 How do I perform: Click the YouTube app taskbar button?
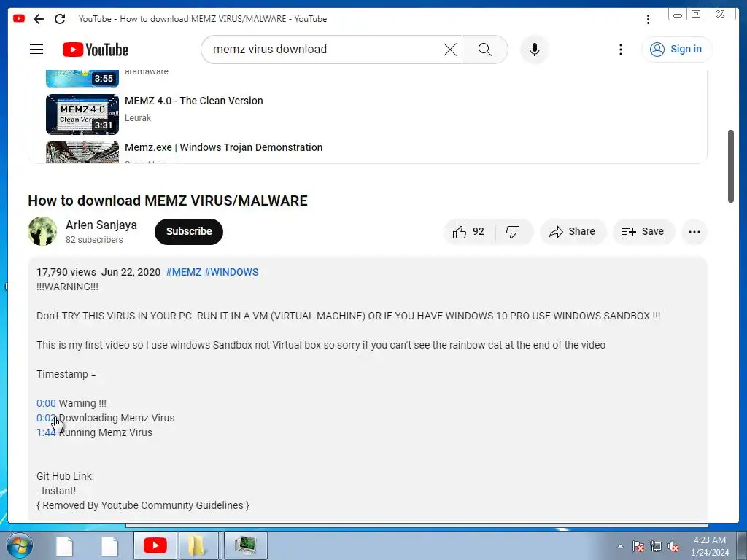(x=155, y=545)
